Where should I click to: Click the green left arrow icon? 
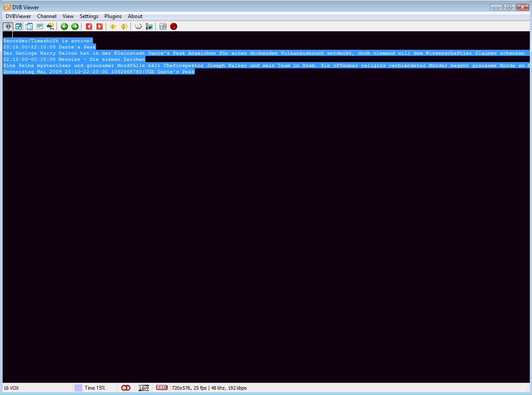pyautogui.click(x=64, y=26)
